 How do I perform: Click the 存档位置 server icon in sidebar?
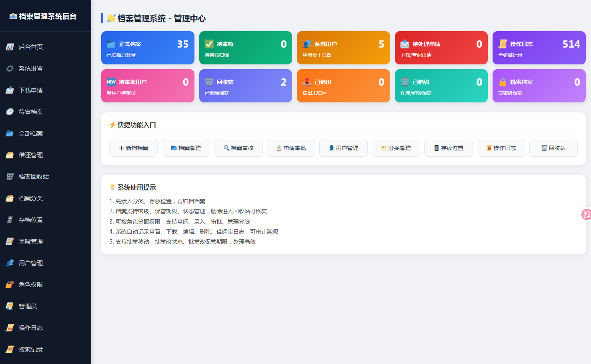click(10, 220)
